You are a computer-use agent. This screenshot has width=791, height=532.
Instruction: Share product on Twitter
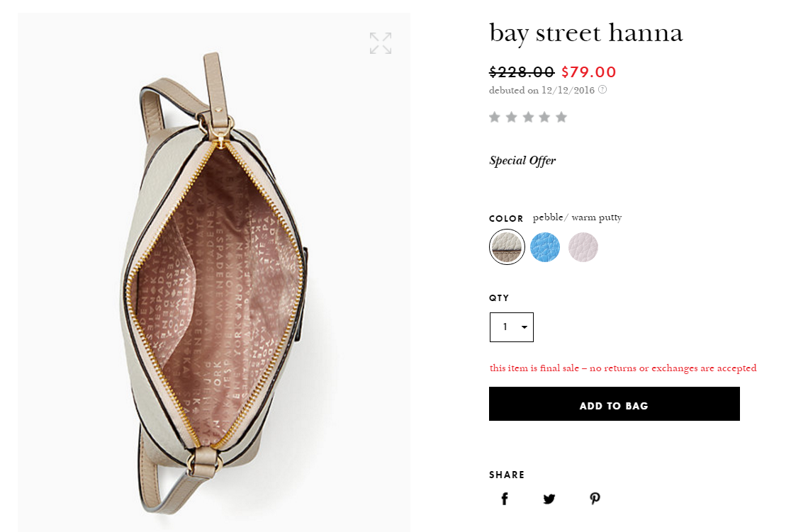[x=549, y=499]
